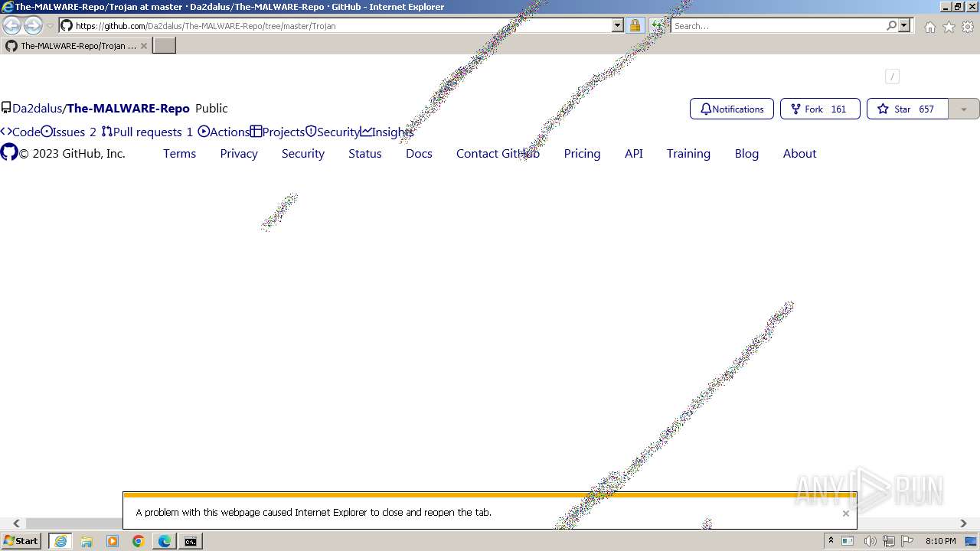Switch to the Pull requests 1 tab

(x=147, y=132)
